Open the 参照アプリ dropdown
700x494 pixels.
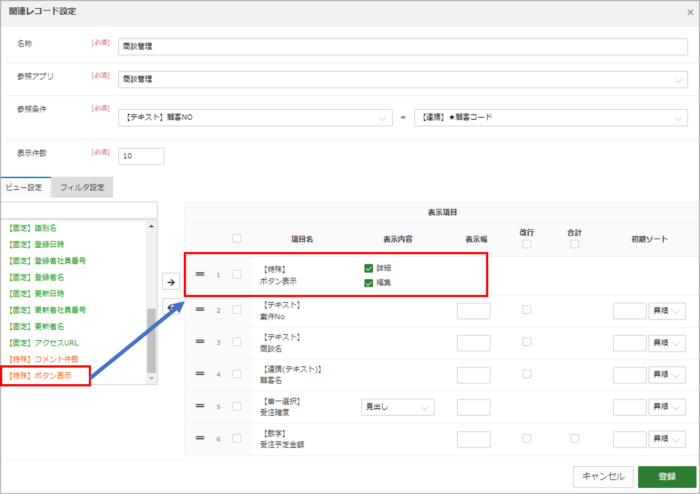[403, 79]
